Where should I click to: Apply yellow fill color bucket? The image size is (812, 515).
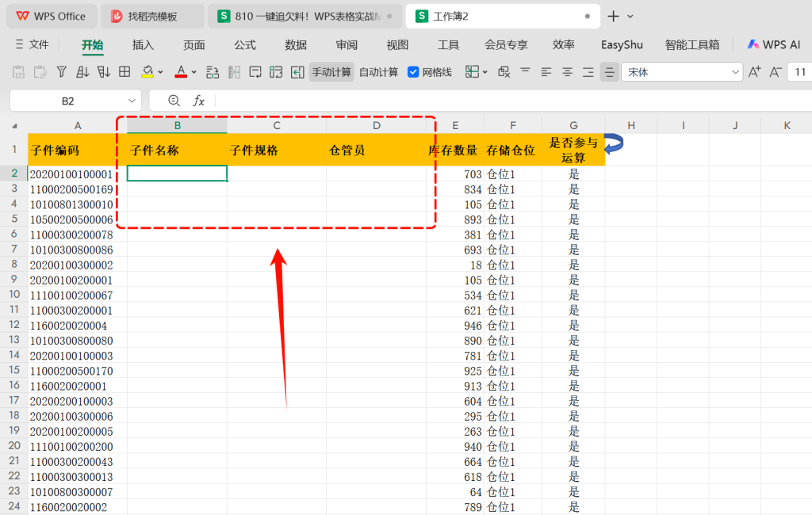(147, 72)
